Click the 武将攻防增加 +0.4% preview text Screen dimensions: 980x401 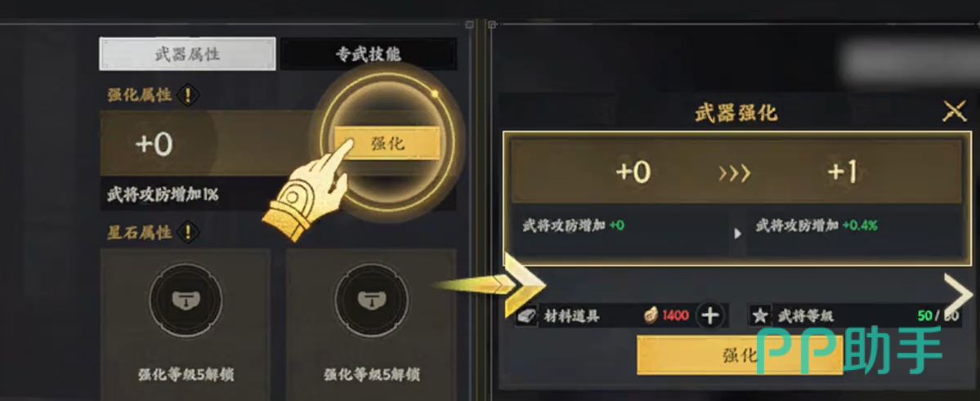[x=817, y=225]
